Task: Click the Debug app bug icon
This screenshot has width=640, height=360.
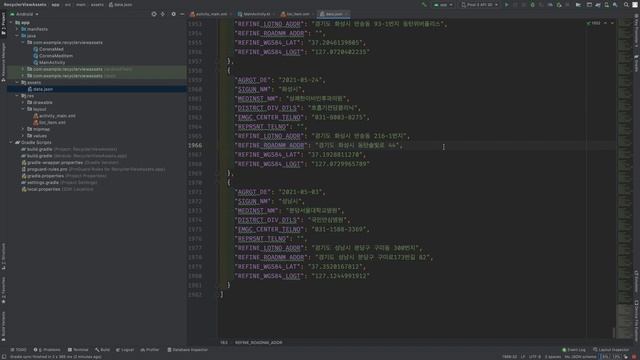Action: (x=533, y=5)
